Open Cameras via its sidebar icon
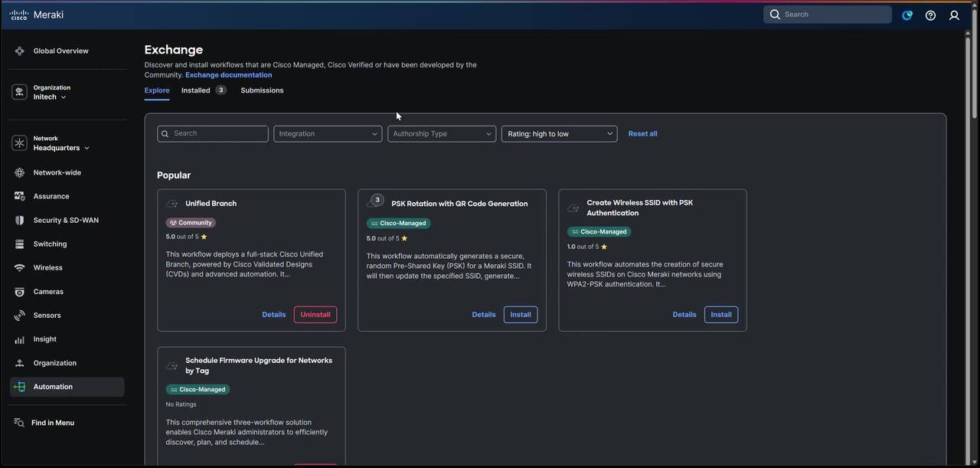The height and width of the screenshot is (468, 980). tap(19, 292)
